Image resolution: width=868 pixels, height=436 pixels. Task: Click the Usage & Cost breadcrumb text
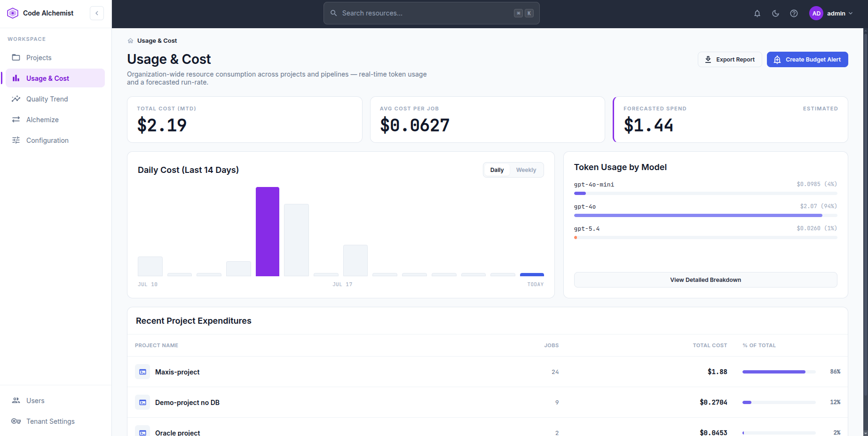point(157,41)
